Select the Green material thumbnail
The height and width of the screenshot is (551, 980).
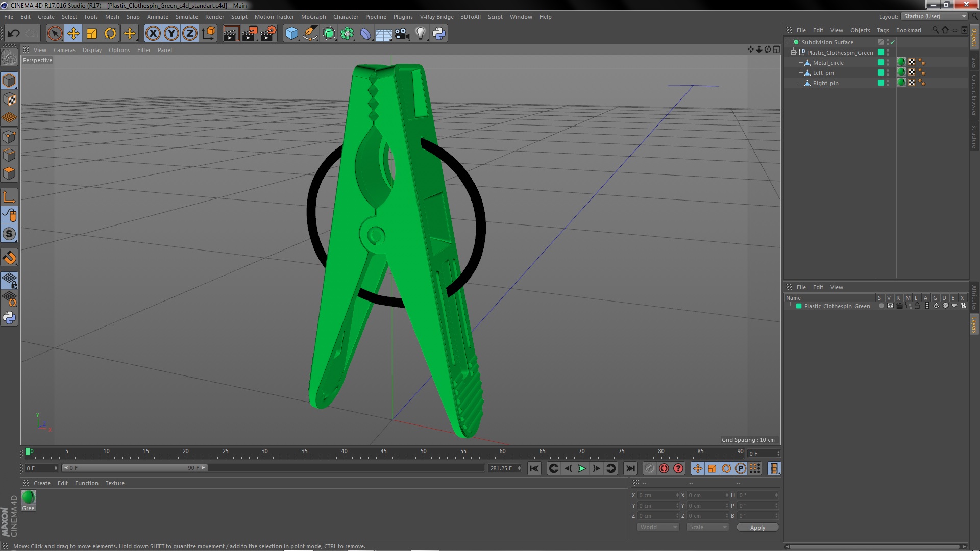point(29,497)
